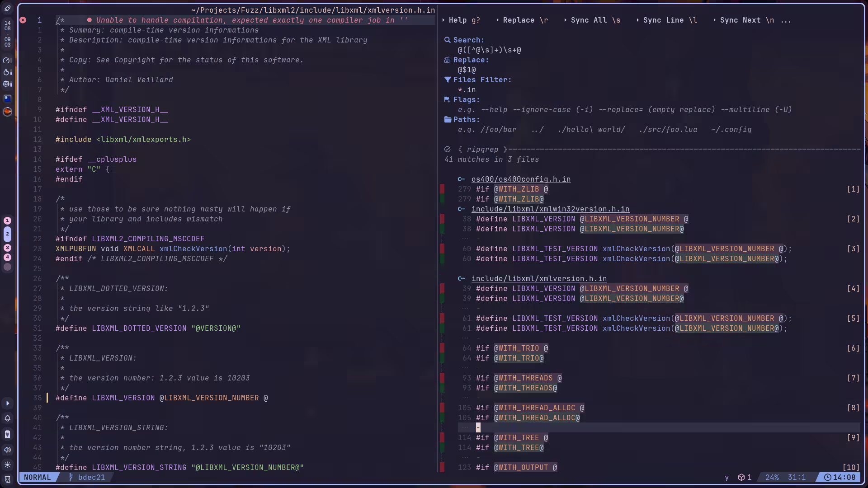Click the Replace \r menu action
This screenshot has height=488, width=868.
522,20
